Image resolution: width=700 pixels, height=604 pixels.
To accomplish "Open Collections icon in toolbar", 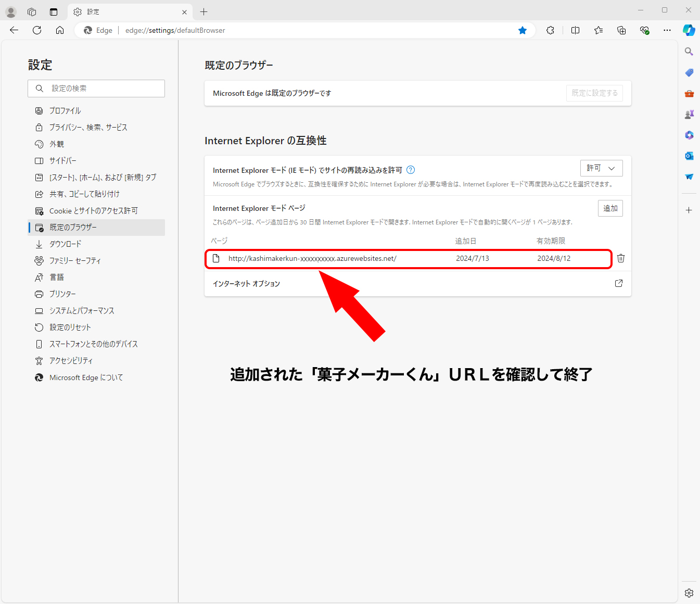I will coord(621,30).
